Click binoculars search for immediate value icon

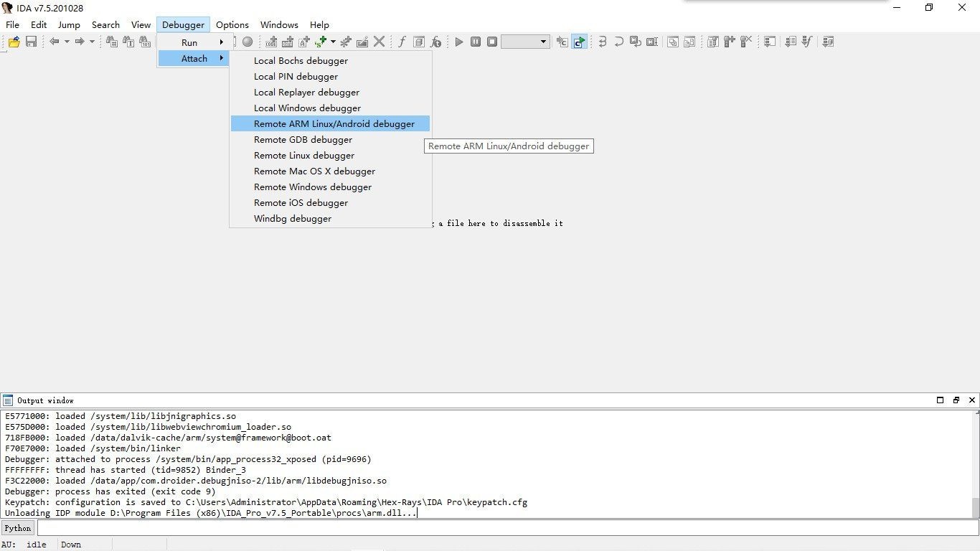112,42
